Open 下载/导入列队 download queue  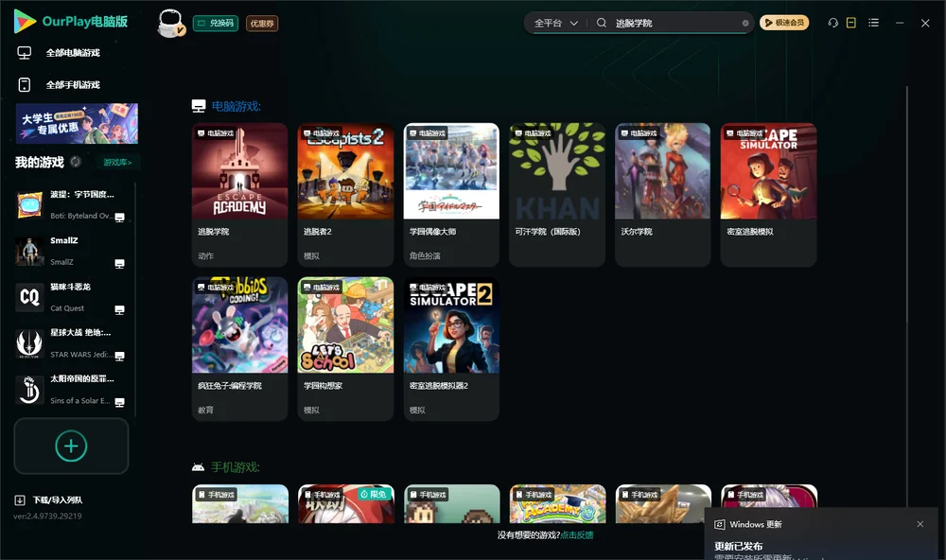click(58, 500)
